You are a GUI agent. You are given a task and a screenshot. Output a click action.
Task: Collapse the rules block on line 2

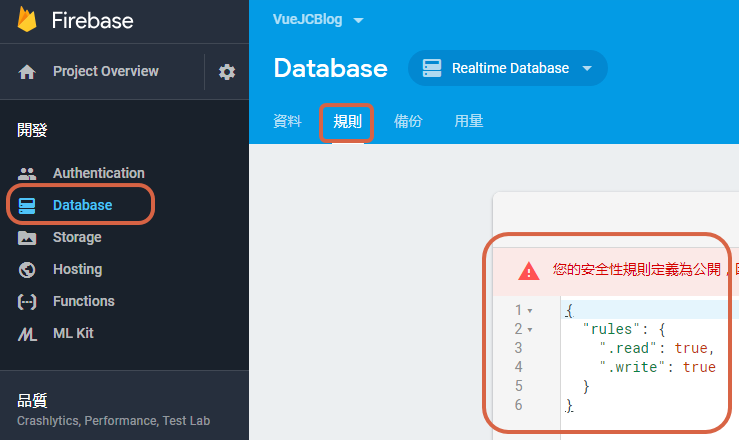[x=530, y=330]
